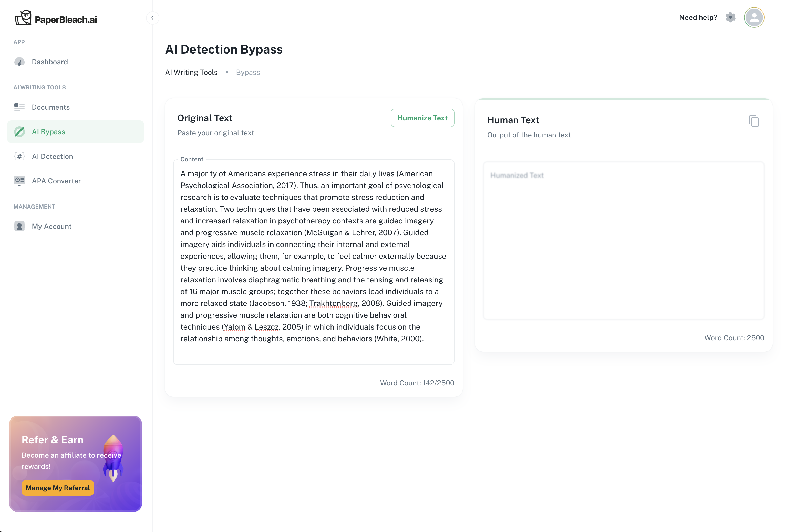The image size is (785, 532).
Task: Open Documents from the sidebar icon
Action: pos(19,107)
